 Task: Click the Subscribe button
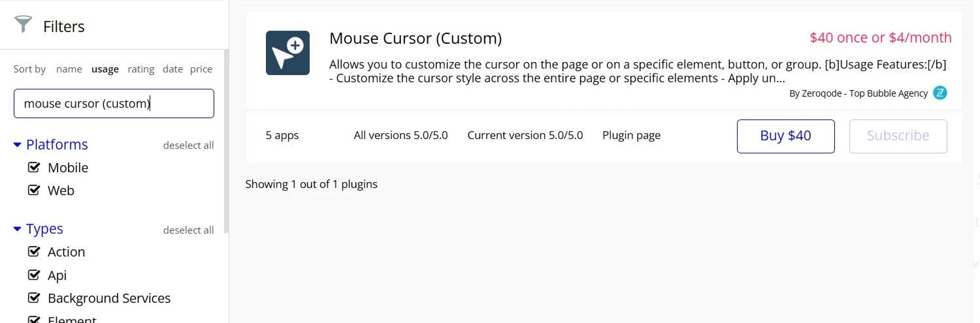(x=898, y=136)
